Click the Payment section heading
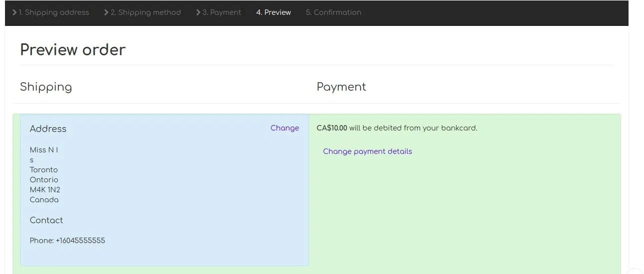 click(x=341, y=87)
